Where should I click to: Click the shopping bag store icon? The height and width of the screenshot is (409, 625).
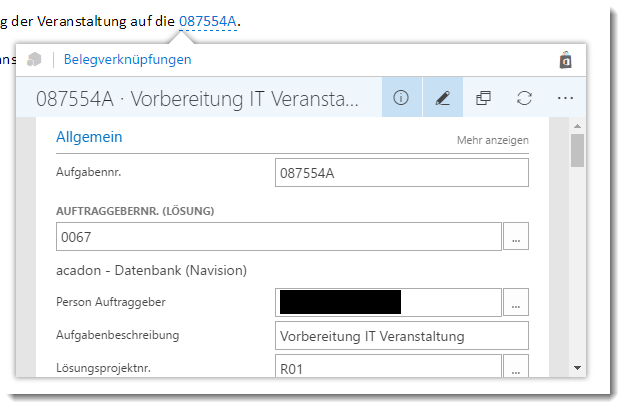(566, 60)
